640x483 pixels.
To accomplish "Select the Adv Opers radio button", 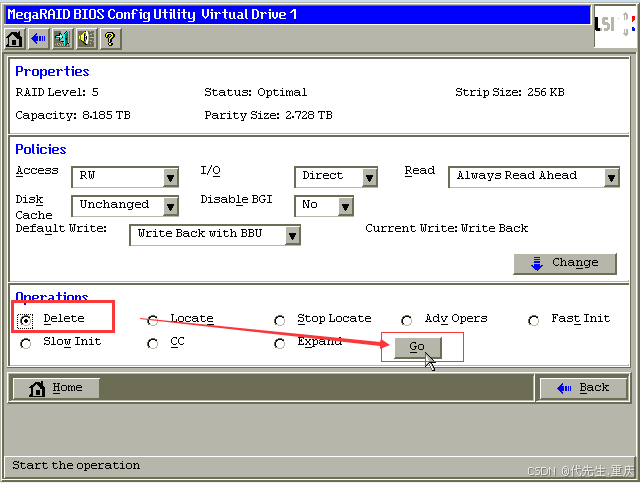I will pyautogui.click(x=407, y=321).
